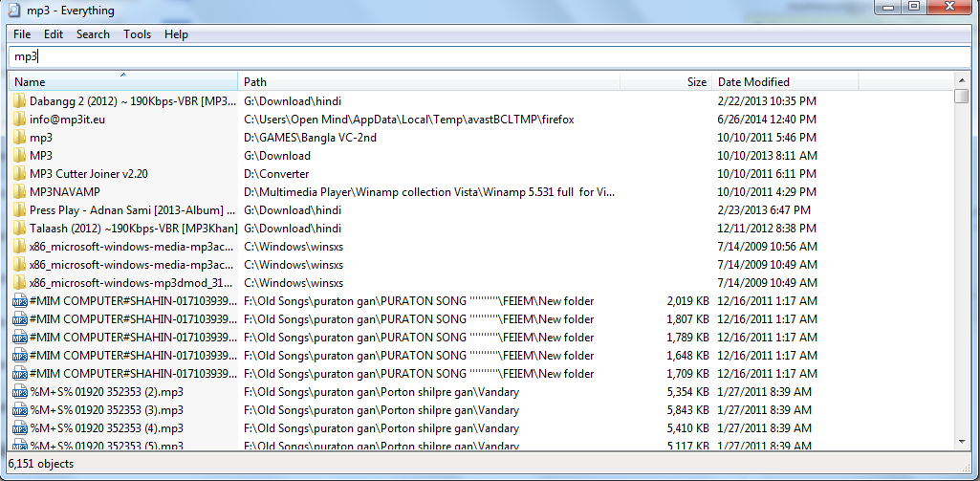Click the info@mp3it.eu folder icon
The image size is (980, 481).
pos(19,119)
